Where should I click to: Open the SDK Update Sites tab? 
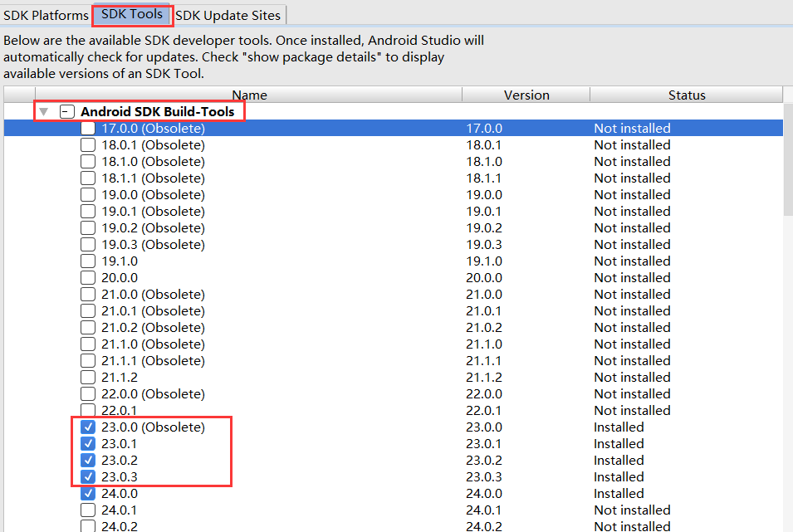tap(228, 15)
